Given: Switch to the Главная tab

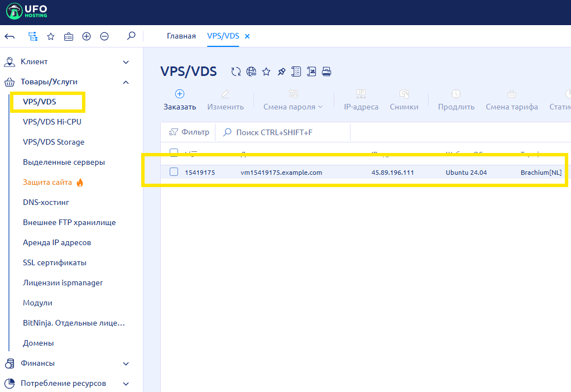Looking at the screenshot, I should coord(181,36).
